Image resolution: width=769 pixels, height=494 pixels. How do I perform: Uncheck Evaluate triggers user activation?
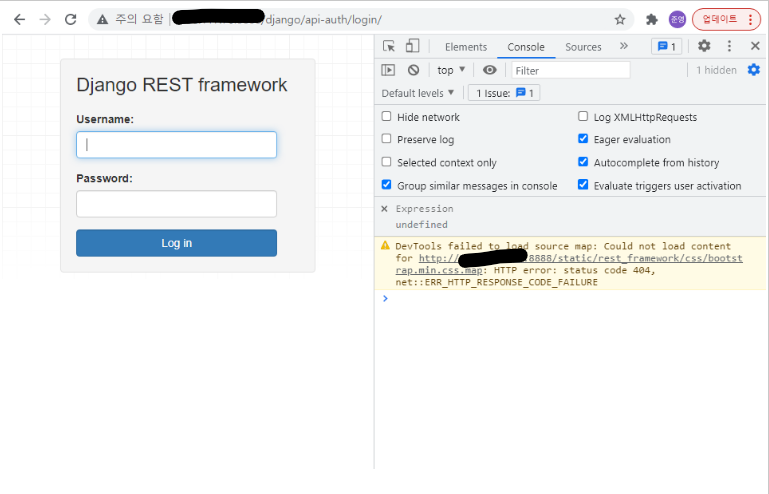click(x=583, y=185)
